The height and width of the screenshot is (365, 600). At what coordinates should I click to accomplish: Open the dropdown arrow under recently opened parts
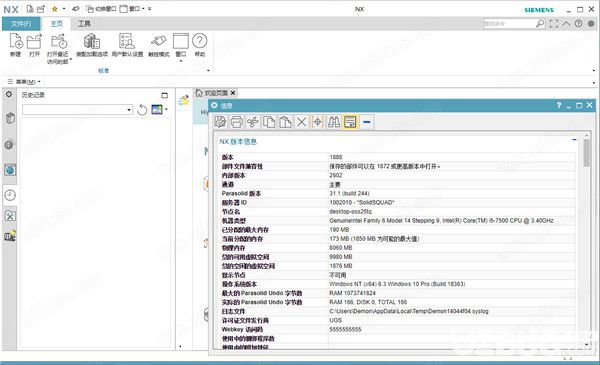click(71, 59)
